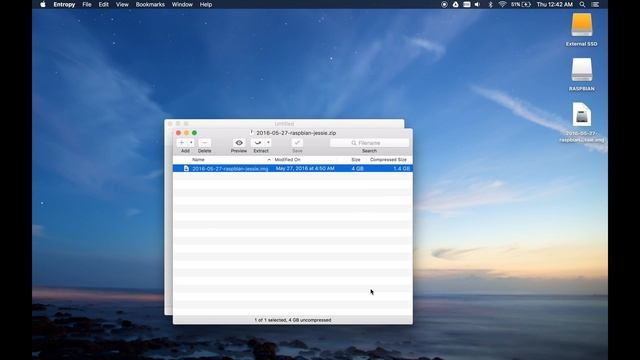This screenshot has height=360, width=640.
Task: Click the yellow minimize button of zip window
Action: coord(187,133)
